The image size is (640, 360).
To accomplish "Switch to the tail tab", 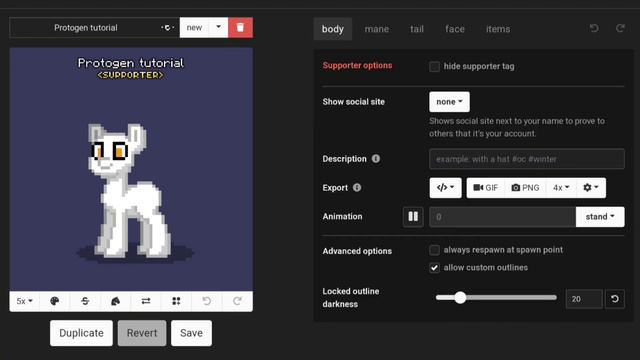I will (417, 29).
